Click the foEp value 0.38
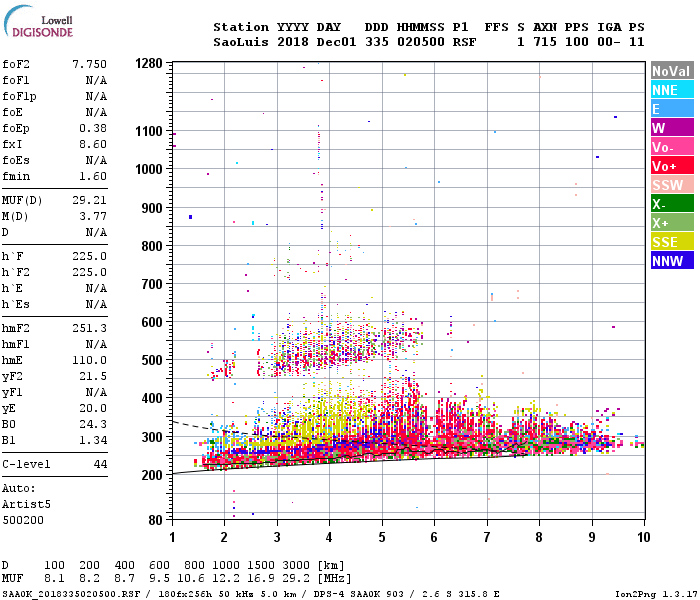Viewport: 700px width, 600px height. point(93,128)
